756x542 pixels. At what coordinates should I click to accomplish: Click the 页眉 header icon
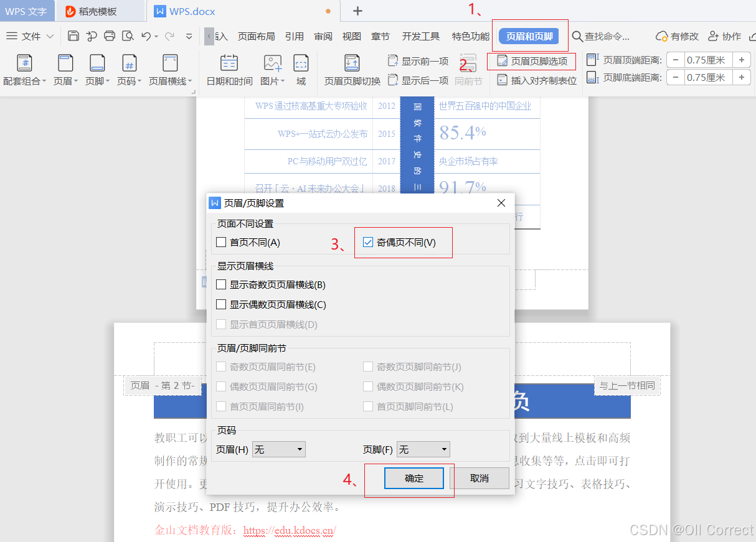click(x=65, y=63)
